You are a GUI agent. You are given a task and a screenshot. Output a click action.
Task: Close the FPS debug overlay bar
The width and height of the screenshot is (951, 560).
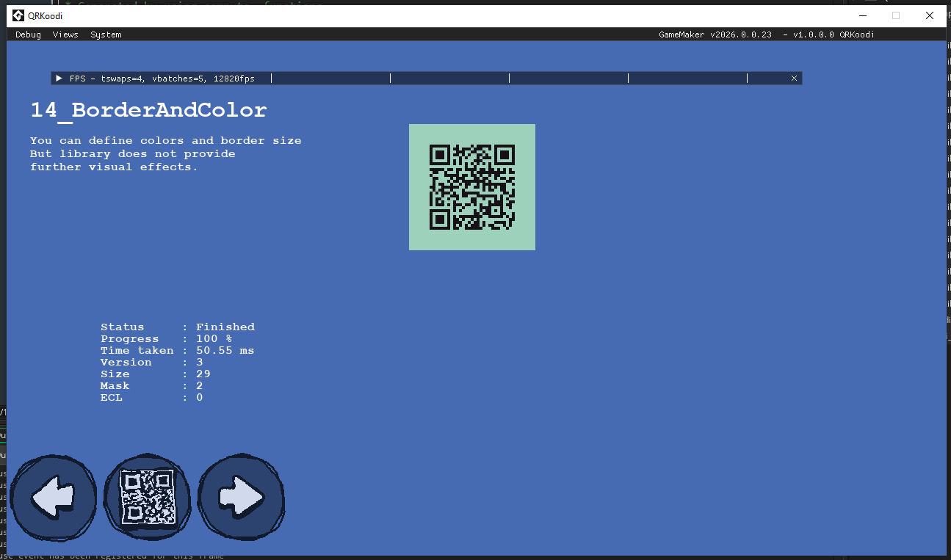[x=794, y=78]
